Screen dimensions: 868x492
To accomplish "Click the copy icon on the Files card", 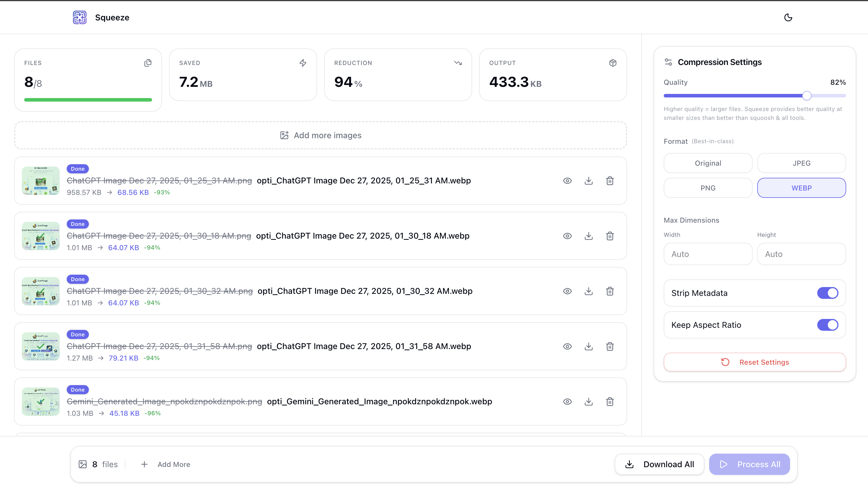I will 148,63.
